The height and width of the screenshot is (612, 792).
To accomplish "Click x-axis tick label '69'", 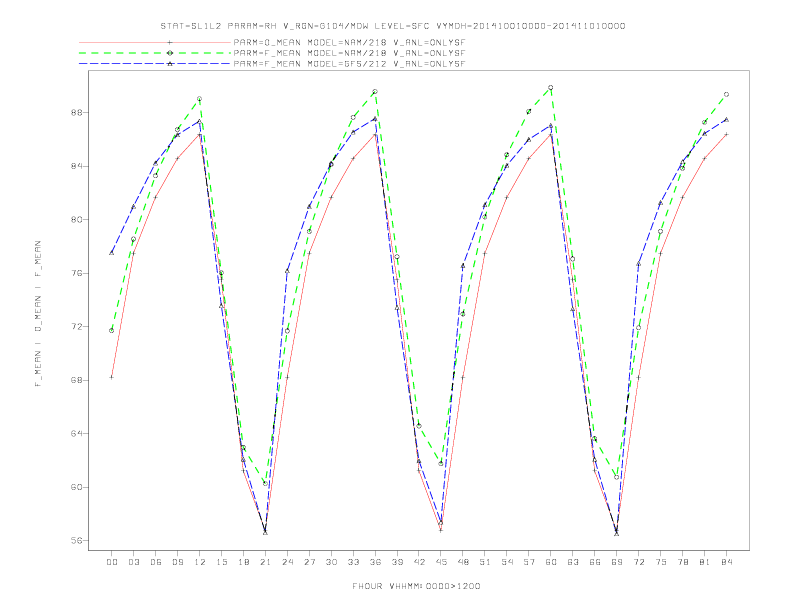I will (x=617, y=562).
